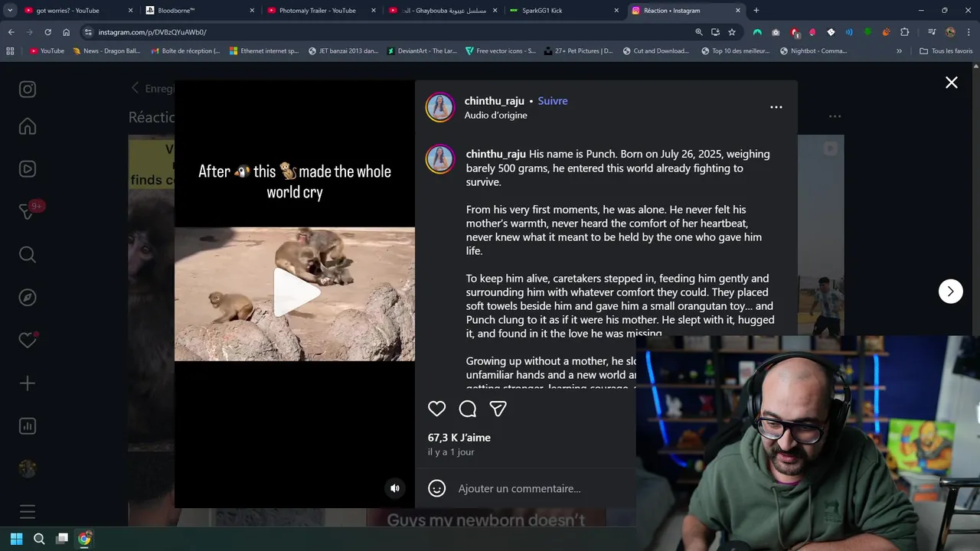Open 'DeviantArt - The Lar...' bookmark
This screenshot has width=980, height=551.
click(422, 51)
